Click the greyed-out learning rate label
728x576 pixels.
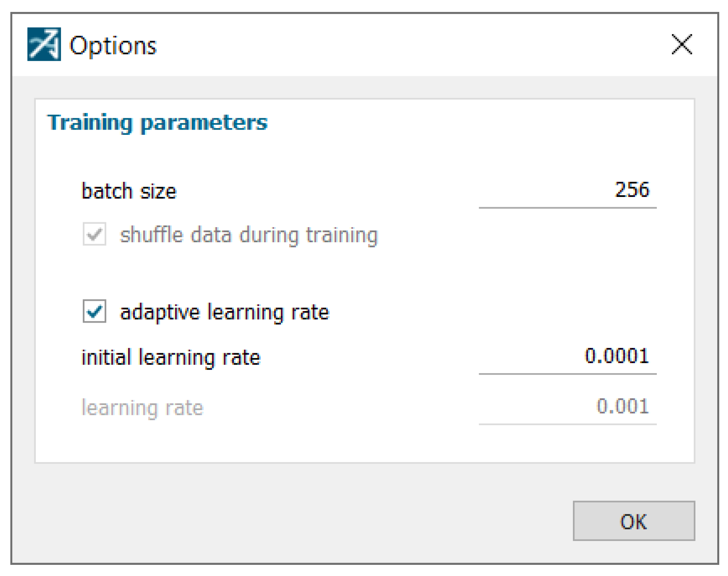[142, 408]
